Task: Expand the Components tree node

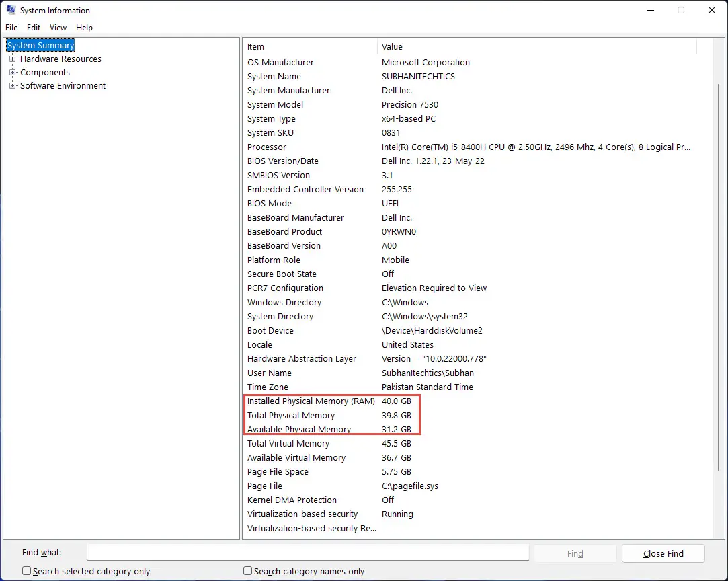Action: 13,73
